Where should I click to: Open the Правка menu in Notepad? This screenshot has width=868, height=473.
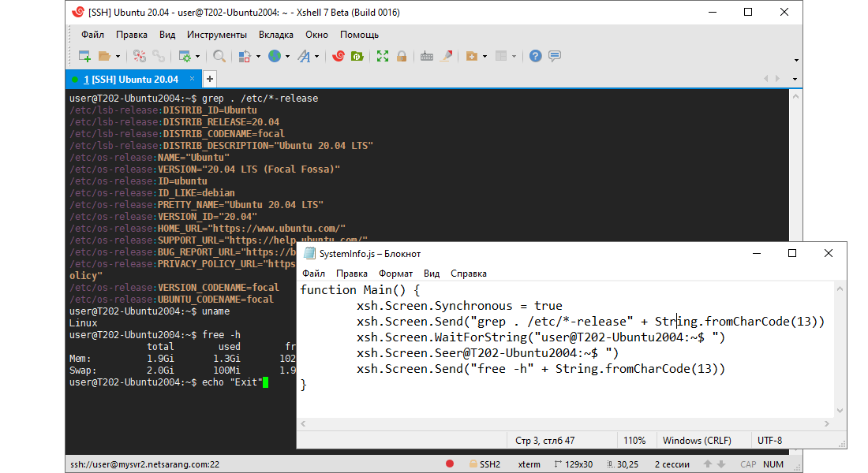pyautogui.click(x=351, y=274)
